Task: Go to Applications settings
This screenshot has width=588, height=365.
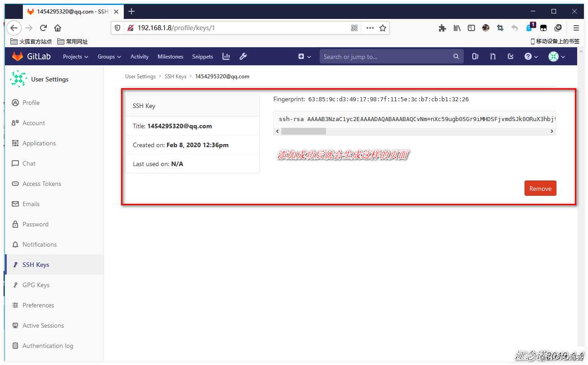Action: [39, 143]
